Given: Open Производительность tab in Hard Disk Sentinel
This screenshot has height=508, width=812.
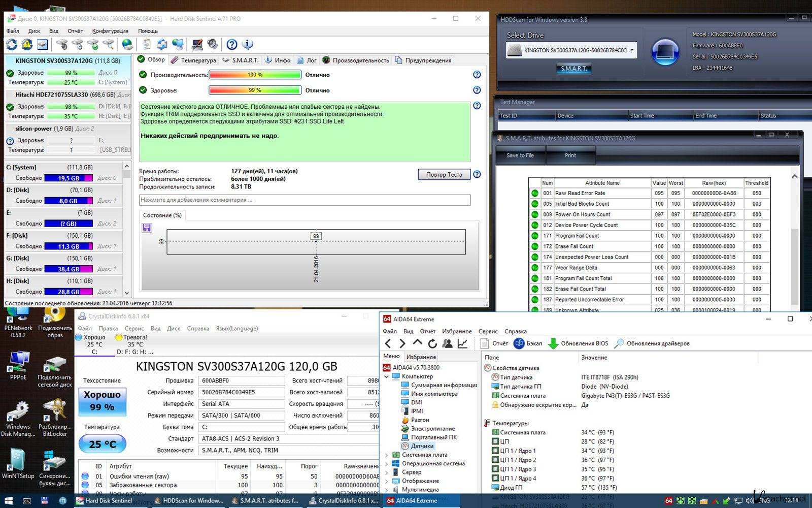Looking at the screenshot, I should click(356, 60).
